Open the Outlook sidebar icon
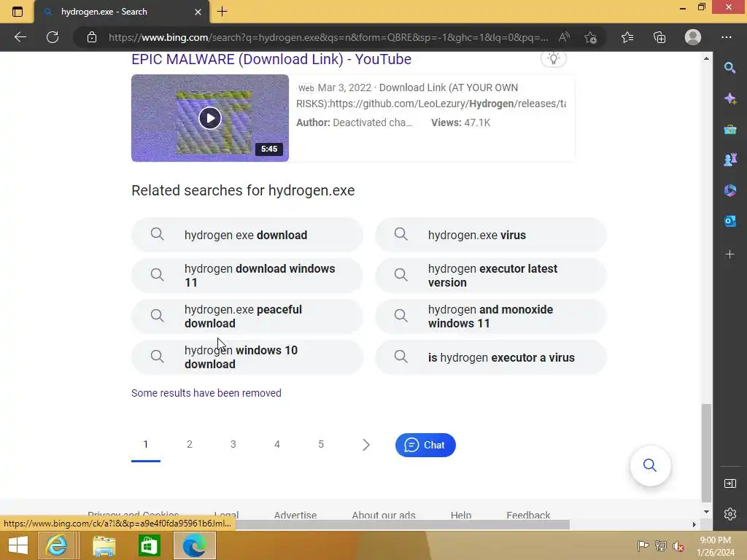Screen dimensions: 747x560 (729, 221)
